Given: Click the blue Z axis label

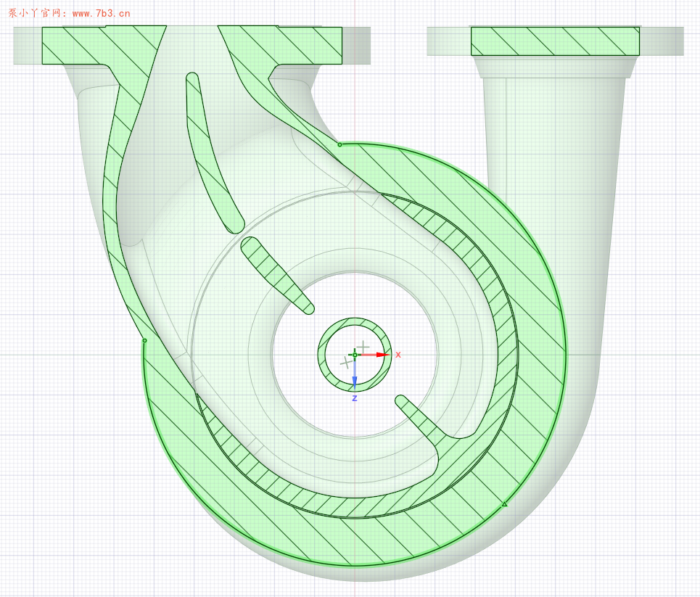Looking at the screenshot, I should click(355, 398).
